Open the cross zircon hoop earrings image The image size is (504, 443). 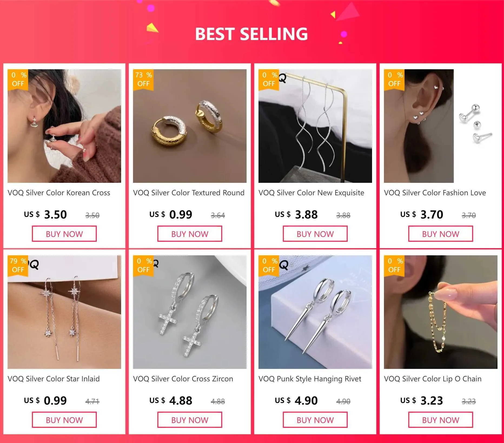[190, 312]
